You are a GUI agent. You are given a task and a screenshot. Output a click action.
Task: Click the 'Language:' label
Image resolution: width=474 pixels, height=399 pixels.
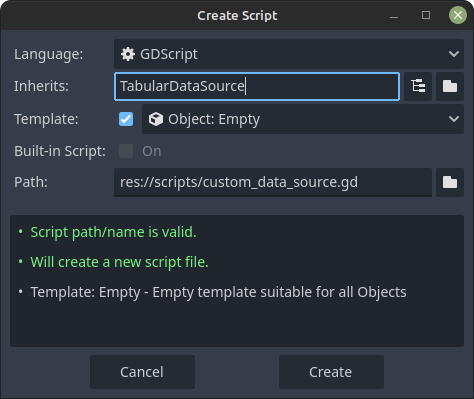click(x=48, y=54)
